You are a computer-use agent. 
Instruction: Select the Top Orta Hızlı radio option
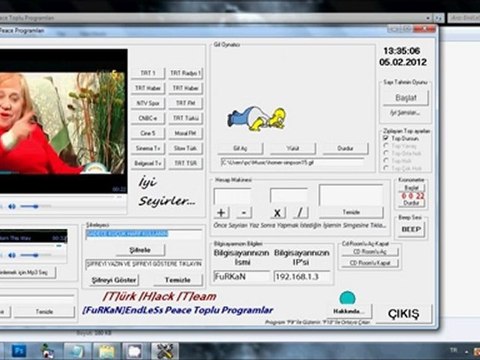[386, 153]
